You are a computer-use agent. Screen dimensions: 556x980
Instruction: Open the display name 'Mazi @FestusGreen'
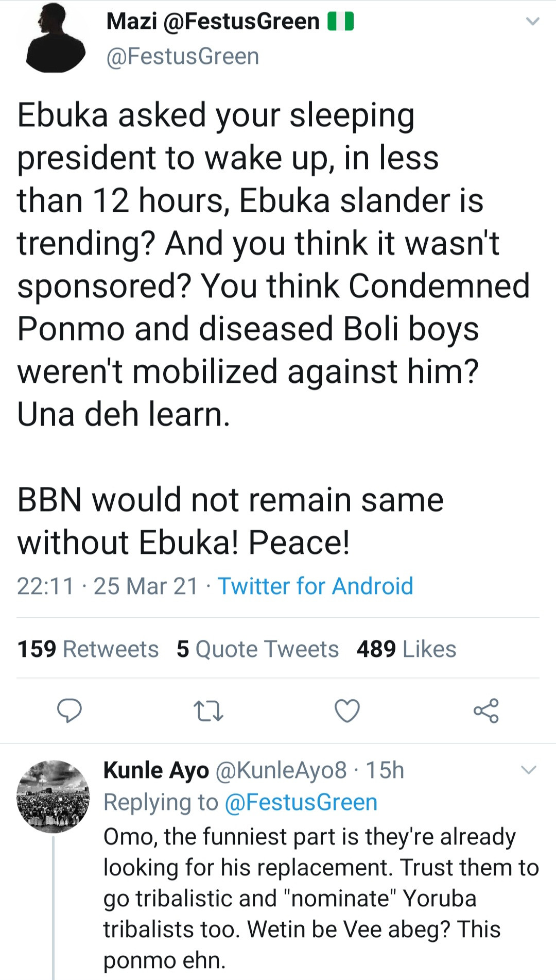(x=213, y=22)
